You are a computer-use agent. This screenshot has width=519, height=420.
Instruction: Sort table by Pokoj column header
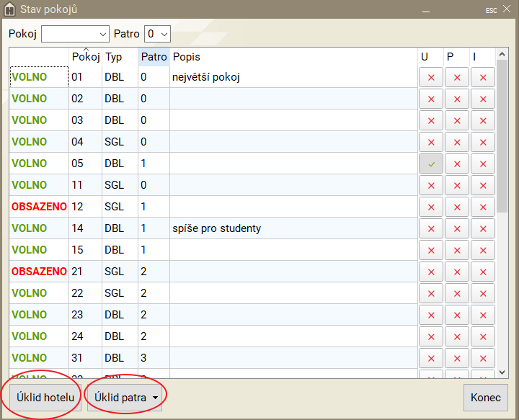[85, 57]
